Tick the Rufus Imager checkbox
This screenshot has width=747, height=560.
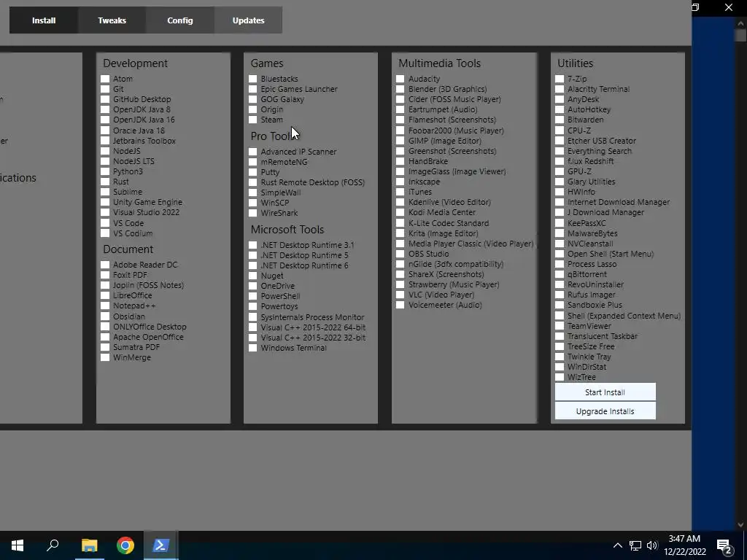[560, 295]
